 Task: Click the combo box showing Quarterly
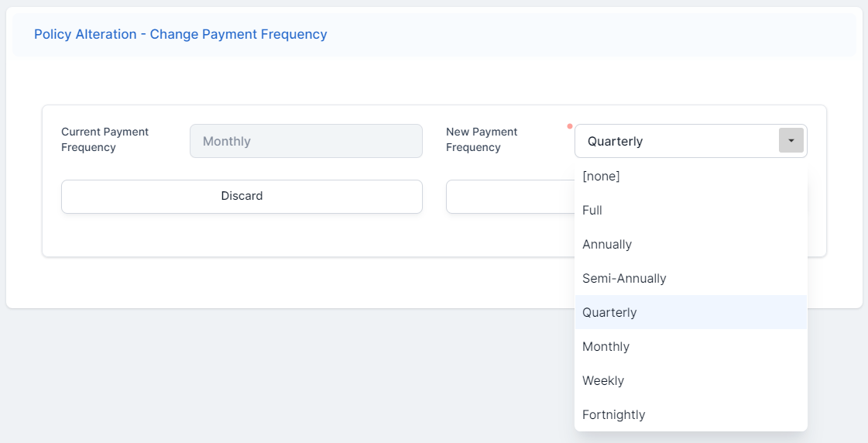pyautogui.click(x=675, y=141)
